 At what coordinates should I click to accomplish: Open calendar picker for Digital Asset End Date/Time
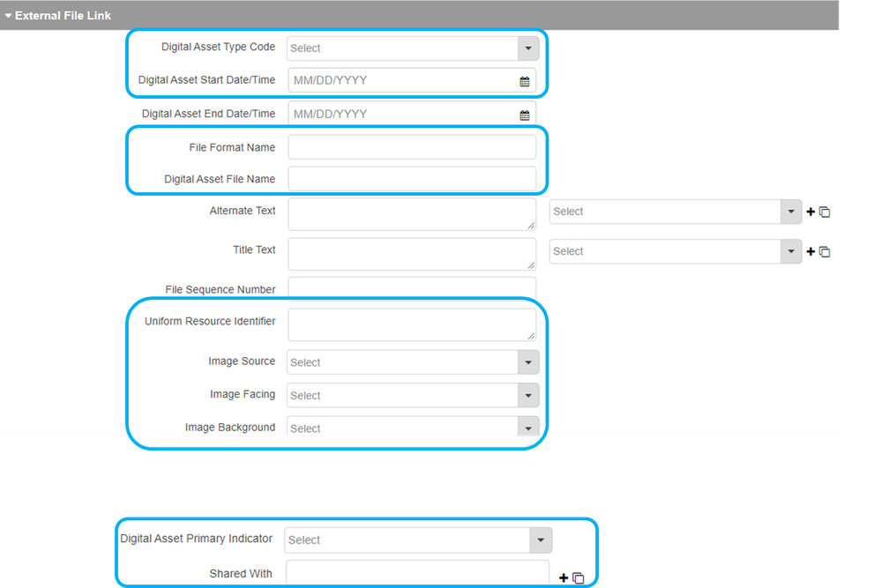tap(525, 115)
